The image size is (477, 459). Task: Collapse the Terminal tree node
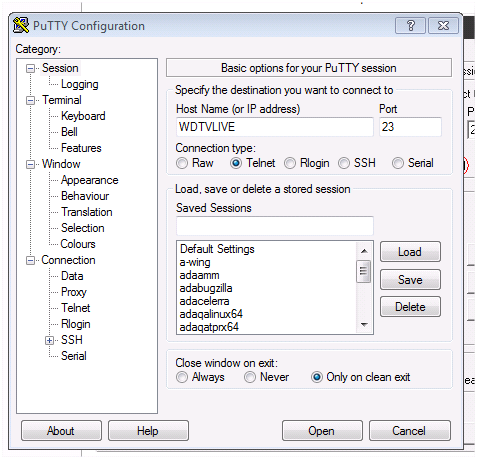[x=30, y=101]
